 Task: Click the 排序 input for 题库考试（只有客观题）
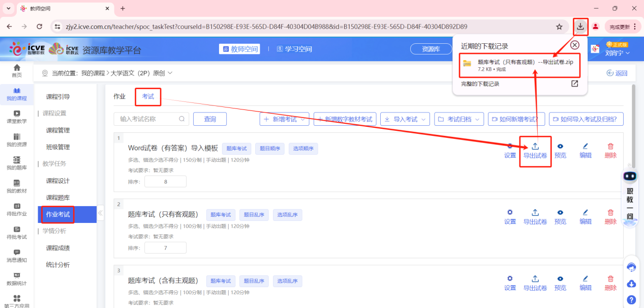[165, 247]
